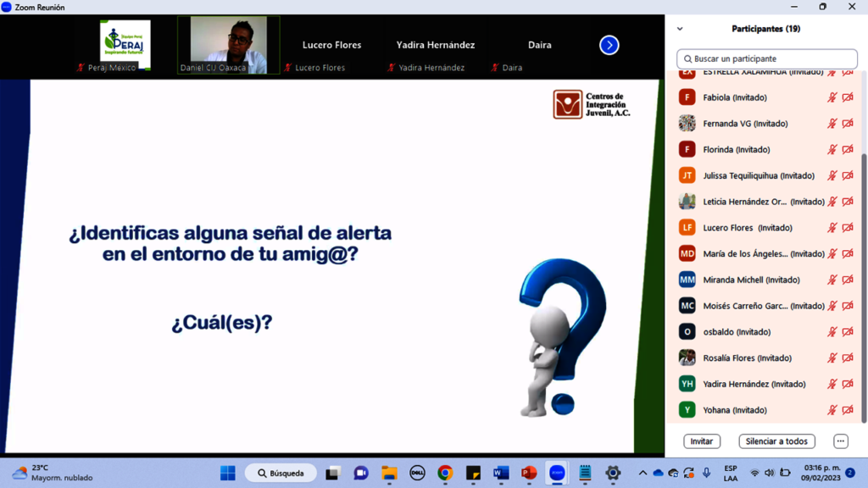The height and width of the screenshot is (488, 868).
Task: Click Miranda Michell's MM avatar
Action: tap(687, 280)
